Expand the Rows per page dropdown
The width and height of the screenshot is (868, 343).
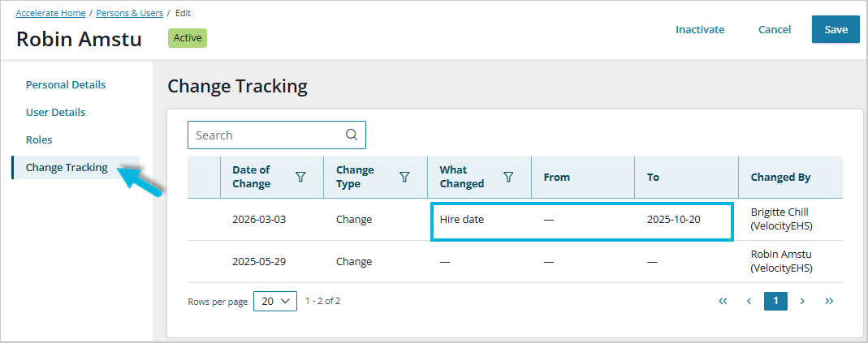275,301
